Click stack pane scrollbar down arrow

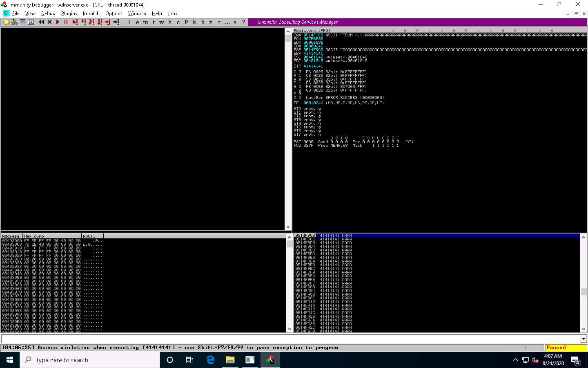(584, 329)
